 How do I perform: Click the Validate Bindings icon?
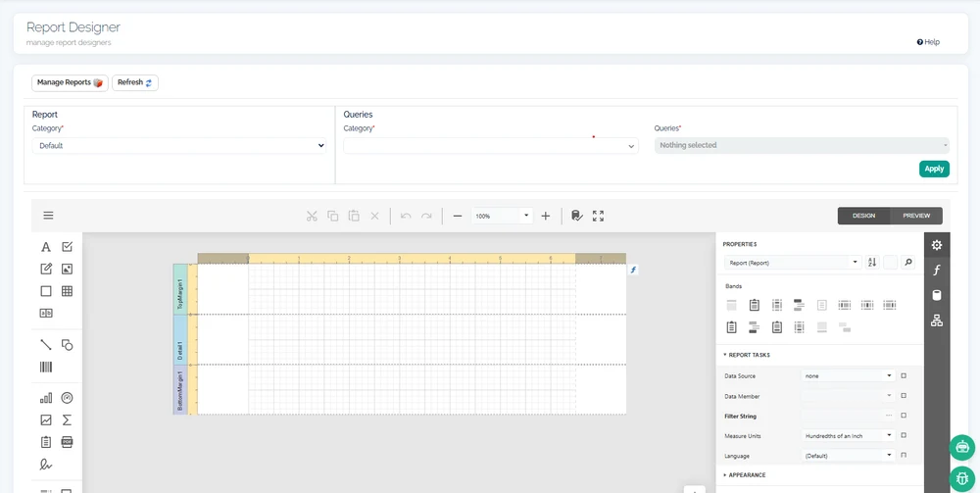(x=577, y=216)
